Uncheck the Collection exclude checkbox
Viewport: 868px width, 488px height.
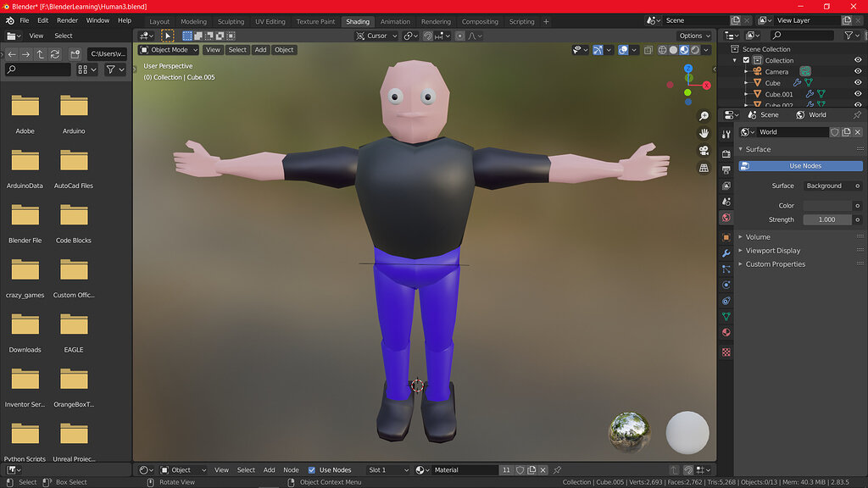pyautogui.click(x=746, y=60)
